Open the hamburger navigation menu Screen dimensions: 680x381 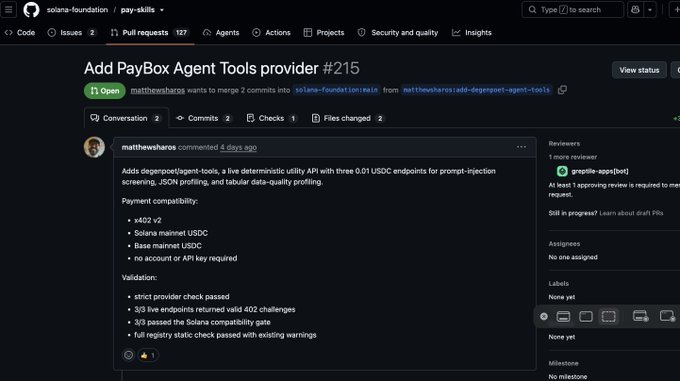8,10
